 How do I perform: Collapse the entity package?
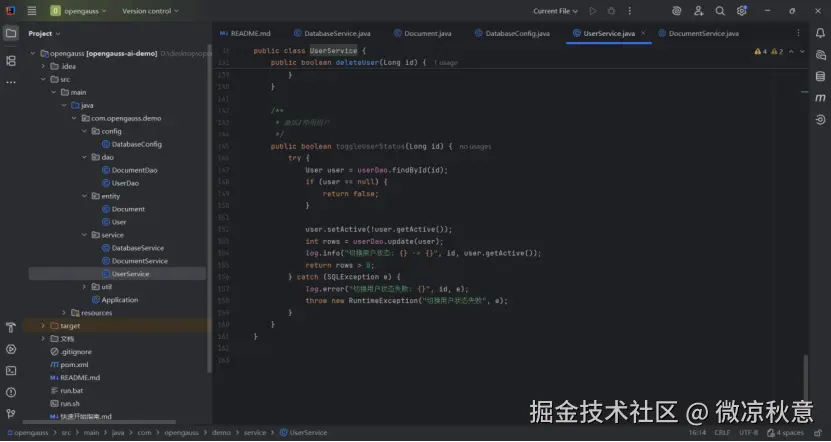click(84, 196)
